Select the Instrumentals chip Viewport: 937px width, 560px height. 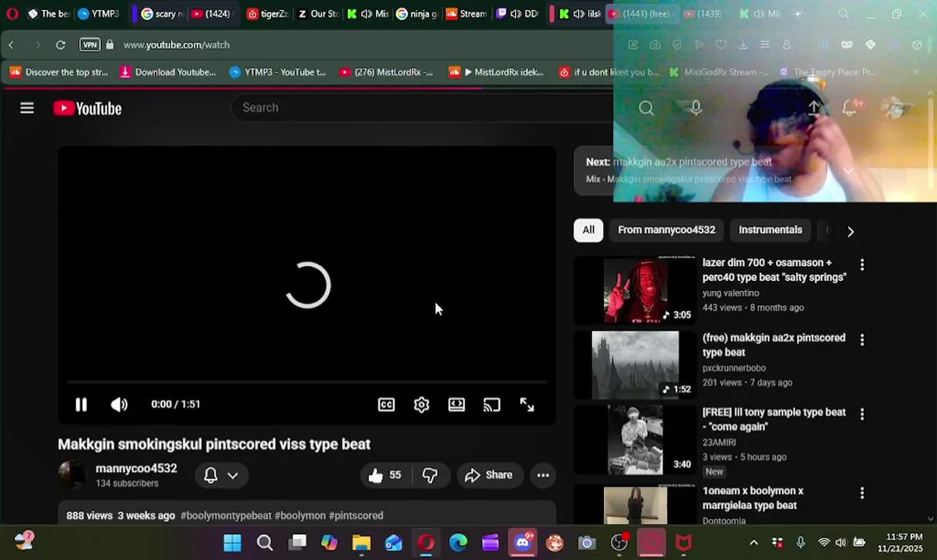tap(770, 230)
